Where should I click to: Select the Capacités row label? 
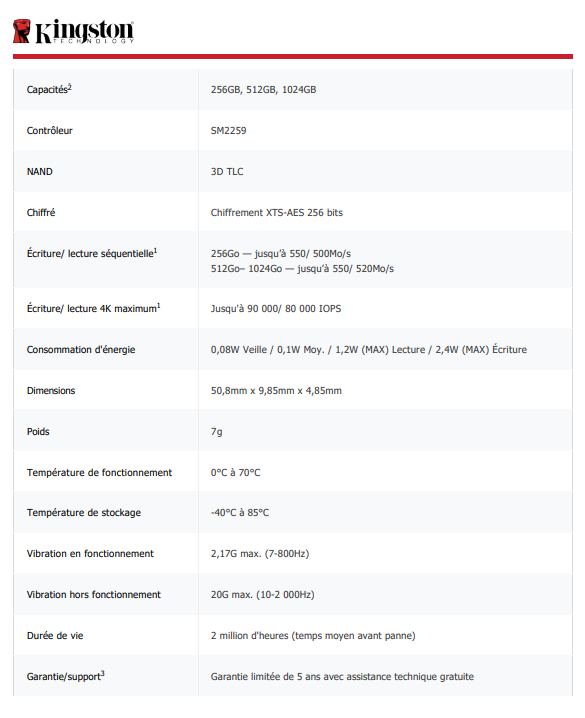pyautogui.click(x=49, y=89)
